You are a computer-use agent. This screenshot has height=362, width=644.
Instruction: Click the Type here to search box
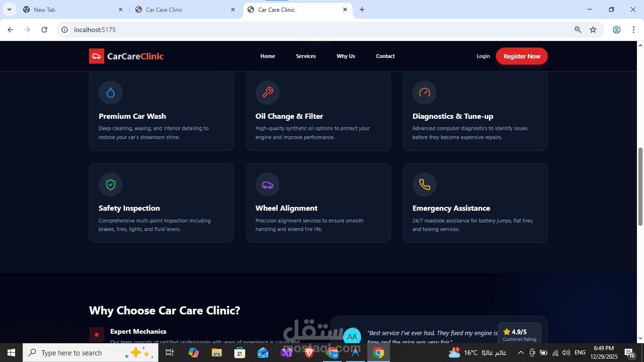coord(91,353)
